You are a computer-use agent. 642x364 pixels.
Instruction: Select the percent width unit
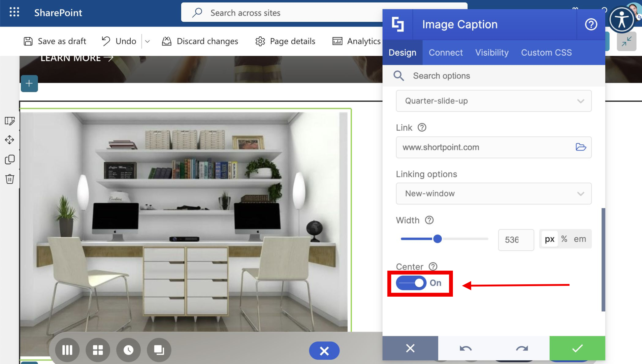tap(564, 239)
